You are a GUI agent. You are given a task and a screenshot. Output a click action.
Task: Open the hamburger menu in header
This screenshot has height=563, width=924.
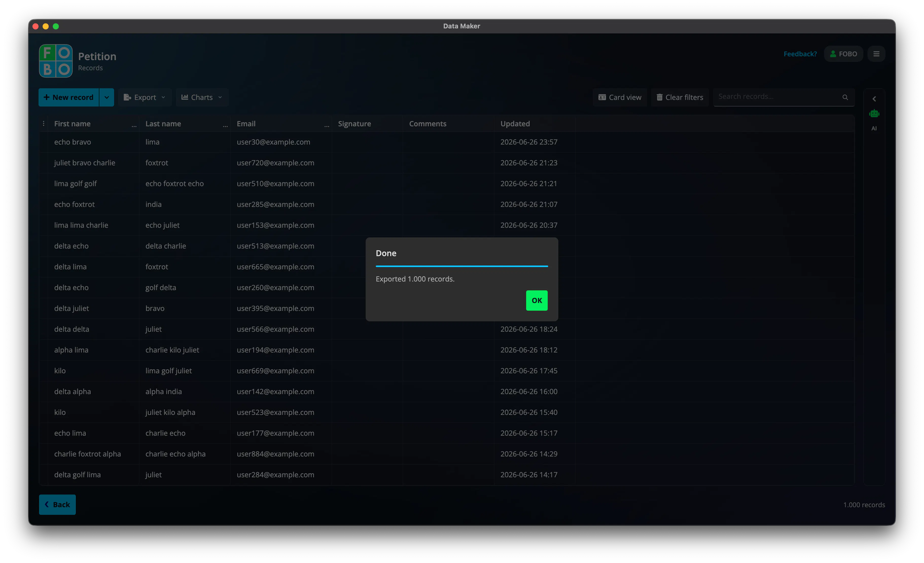click(876, 54)
